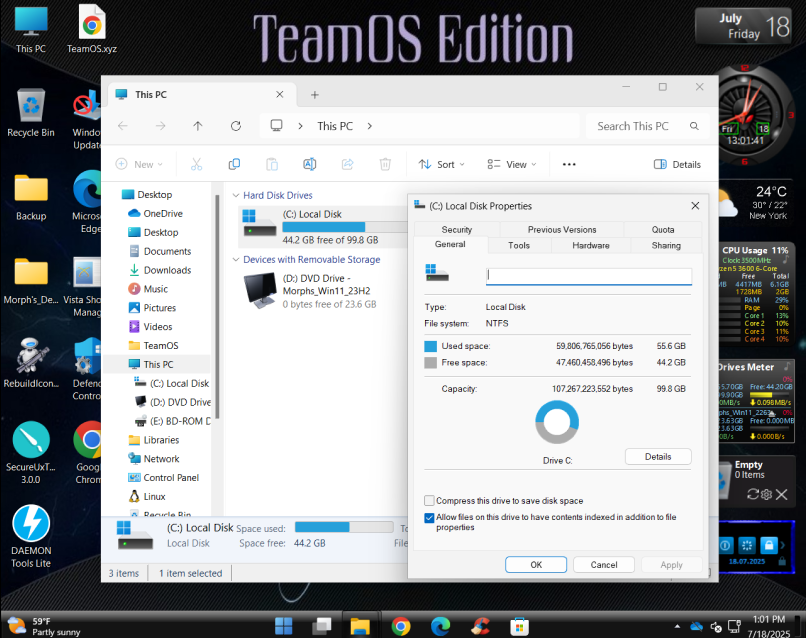Collapse Devices with Removable Storage group
The image size is (806, 638).
coord(236,260)
